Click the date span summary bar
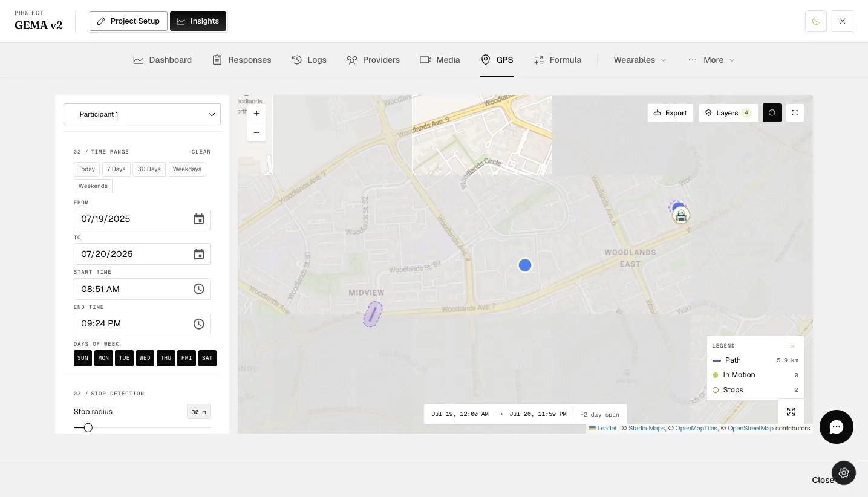 (526, 414)
